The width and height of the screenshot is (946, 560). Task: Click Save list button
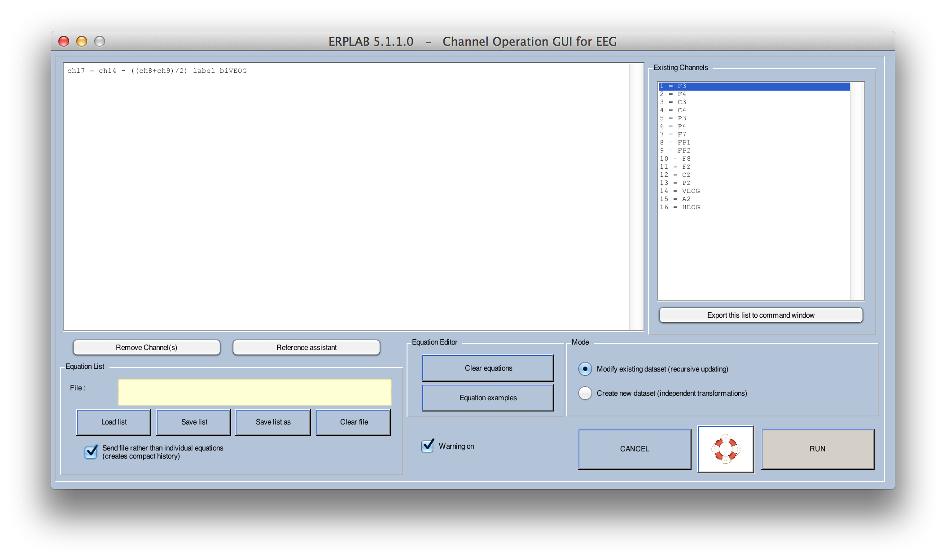(x=194, y=422)
